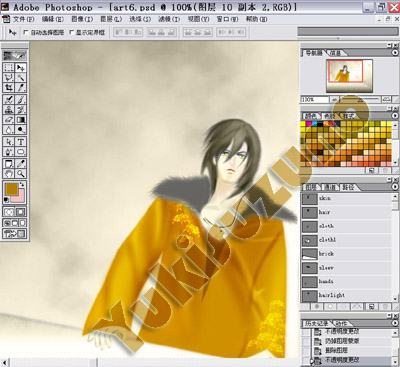The width and height of the screenshot is (400, 367).
Task: Open the History panel flyout menu arrow
Action: (395, 323)
